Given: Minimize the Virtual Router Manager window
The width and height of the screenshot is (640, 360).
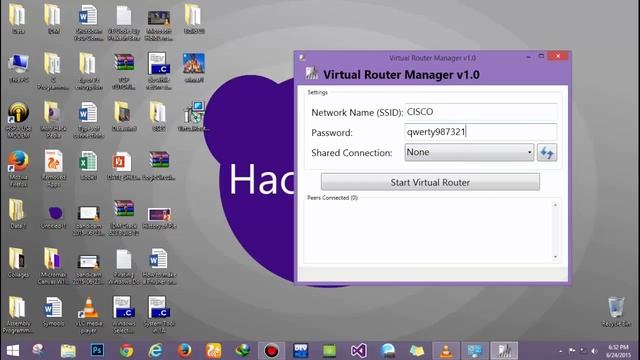Looking at the screenshot, I should (529, 57).
